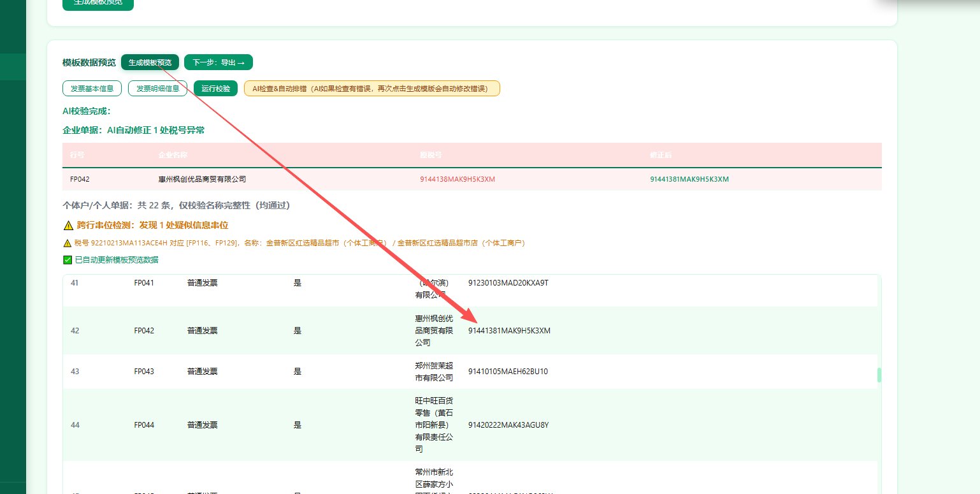Select corrected tax number in the AI correction table
This screenshot has width=980, height=494.
(x=689, y=179)
